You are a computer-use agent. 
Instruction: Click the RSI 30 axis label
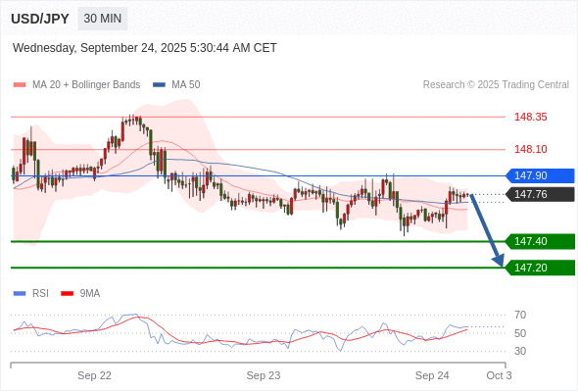[520, 351]
